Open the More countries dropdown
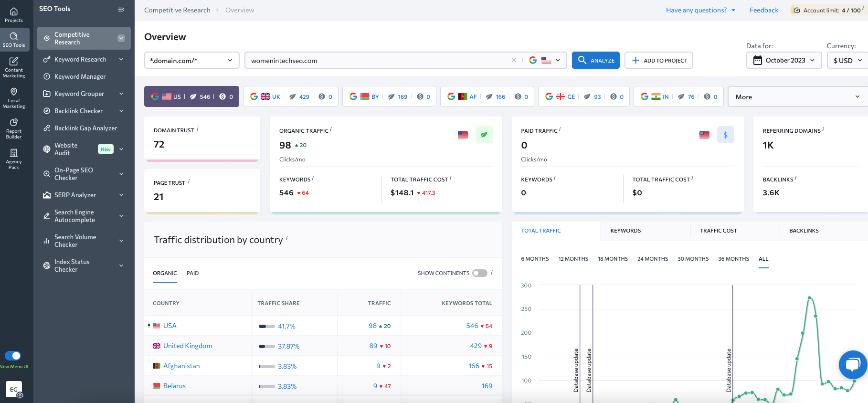868x403 pixels. [x=797, y=96]
